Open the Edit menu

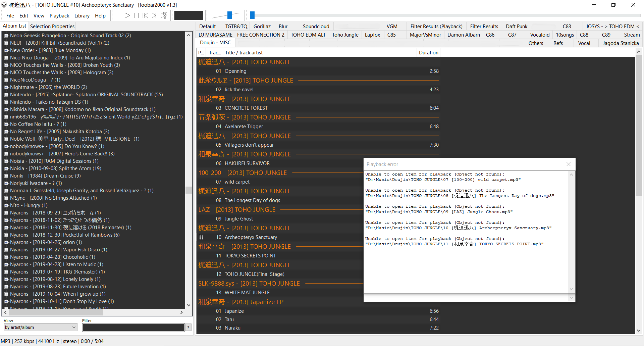(x=24, y=15)
